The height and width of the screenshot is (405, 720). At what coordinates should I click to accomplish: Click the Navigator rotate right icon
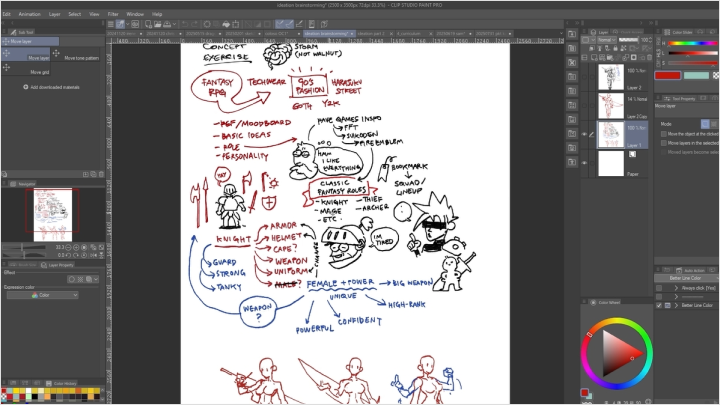point(76,255)
